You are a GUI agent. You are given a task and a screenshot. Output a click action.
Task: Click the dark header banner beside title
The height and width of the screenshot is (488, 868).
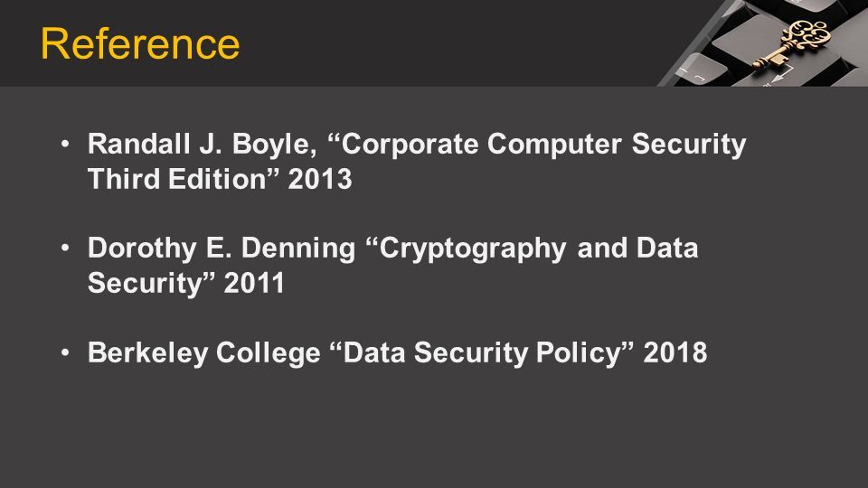click(443, 43)
